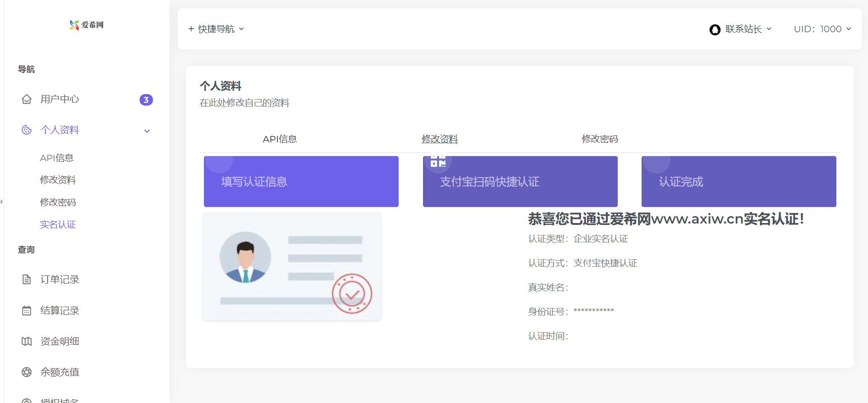Expand the 快捷导航 dropdown

(x=216, y=29)
